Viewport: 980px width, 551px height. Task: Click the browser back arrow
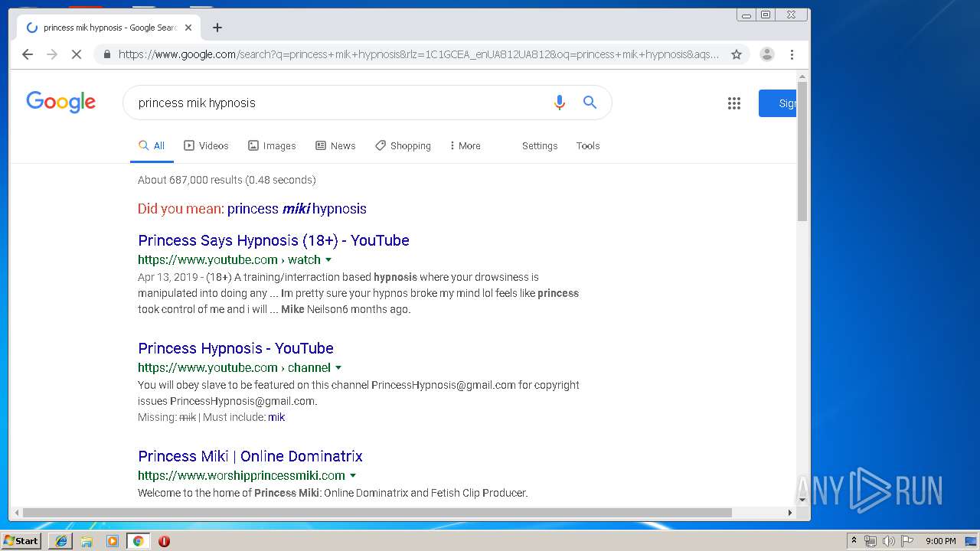[28, 54]
